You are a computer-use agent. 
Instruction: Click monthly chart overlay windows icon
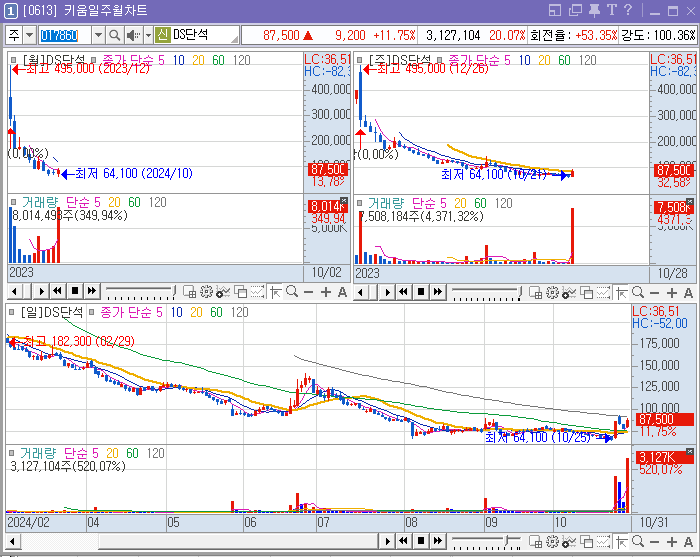tap(240, 292)
